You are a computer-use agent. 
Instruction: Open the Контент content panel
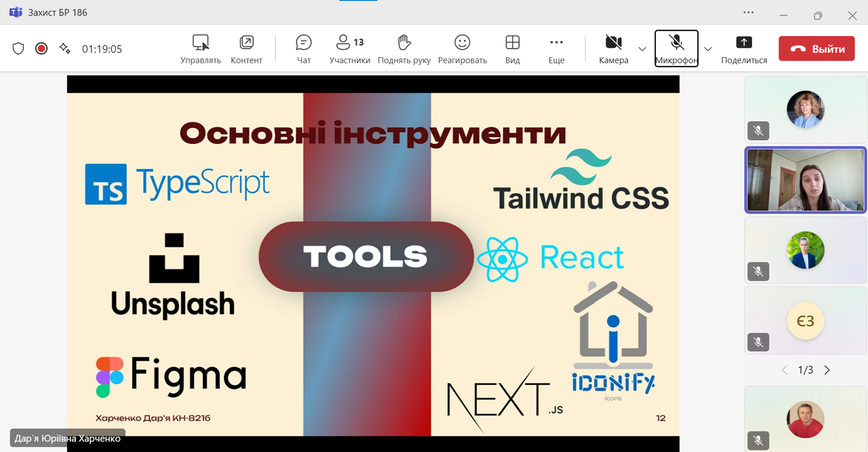(x=246, y=48)
